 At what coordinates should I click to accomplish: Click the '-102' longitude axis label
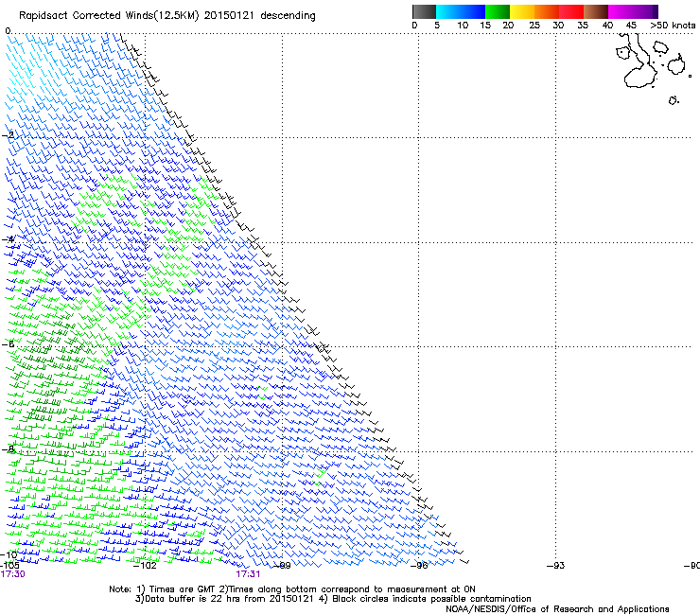point(145,566)
